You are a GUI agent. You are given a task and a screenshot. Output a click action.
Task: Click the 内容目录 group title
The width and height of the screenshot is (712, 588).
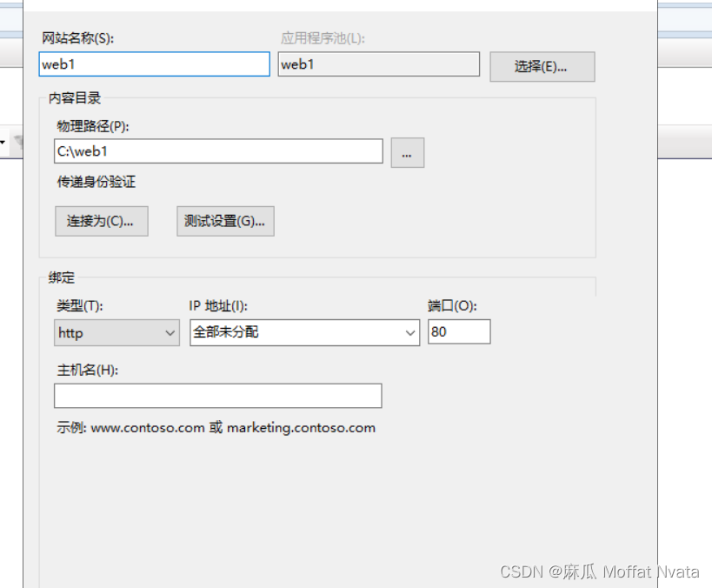coord(75,98)
